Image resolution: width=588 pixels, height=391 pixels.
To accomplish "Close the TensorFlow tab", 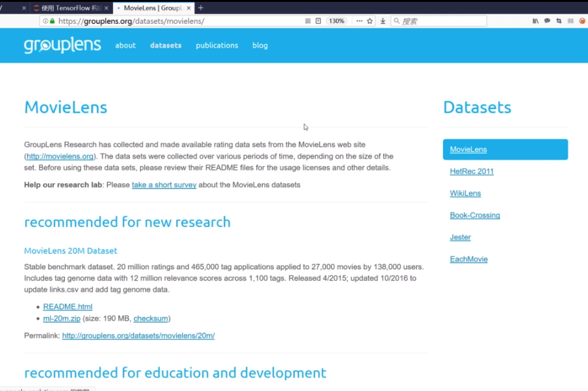I will [x=106, y=8].
